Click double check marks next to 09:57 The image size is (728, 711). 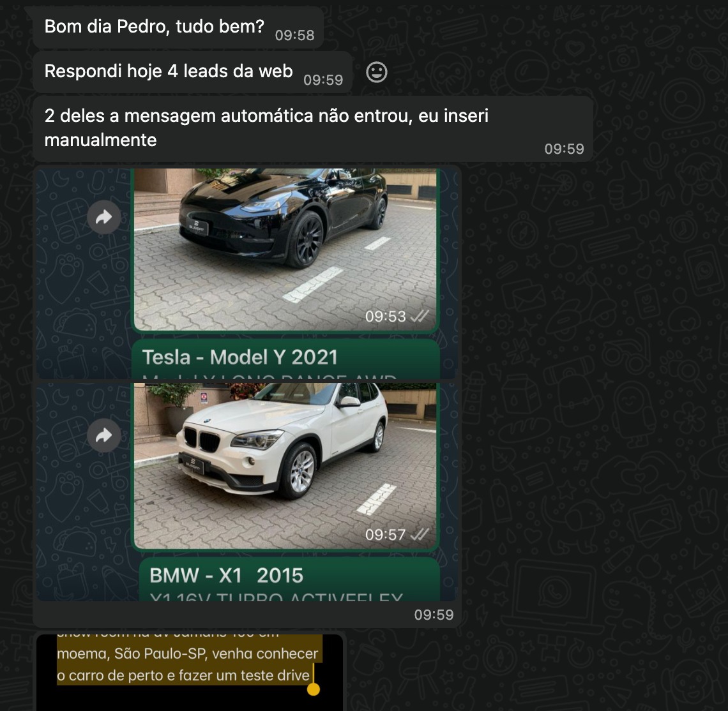(419, 534)
